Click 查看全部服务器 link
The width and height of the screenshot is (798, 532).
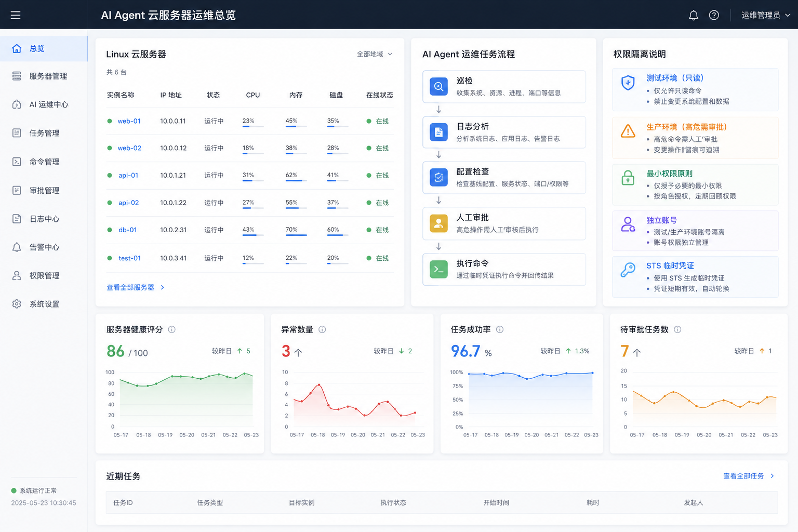click(130, 287)
